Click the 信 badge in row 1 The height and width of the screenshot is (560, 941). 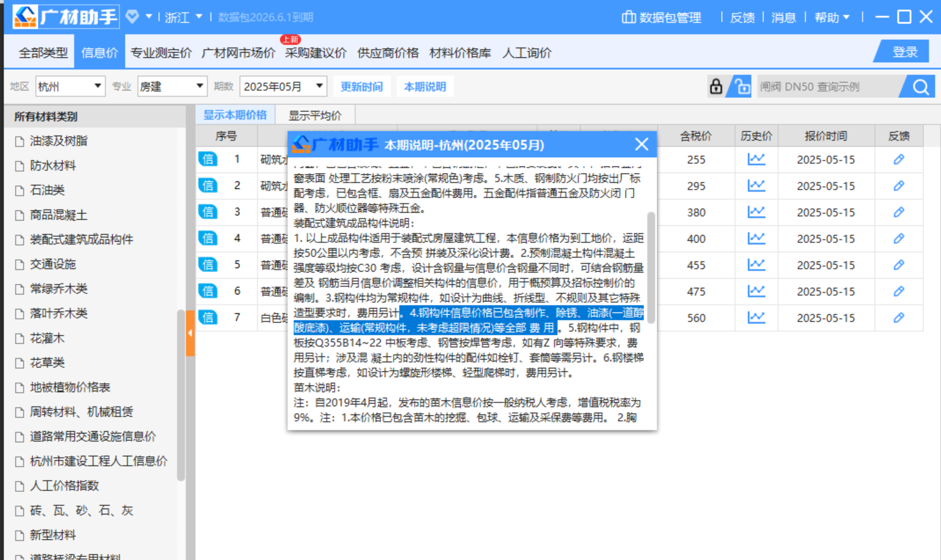coord(208,159)
